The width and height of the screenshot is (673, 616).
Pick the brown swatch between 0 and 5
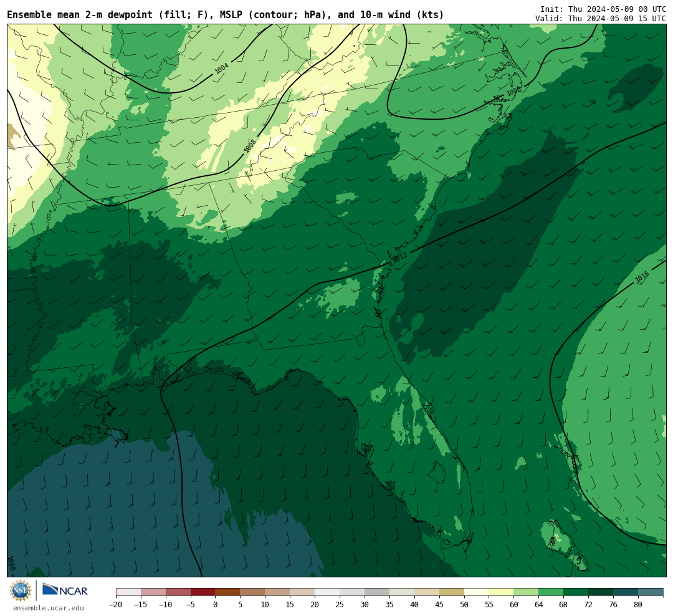[x=228, y=592]
